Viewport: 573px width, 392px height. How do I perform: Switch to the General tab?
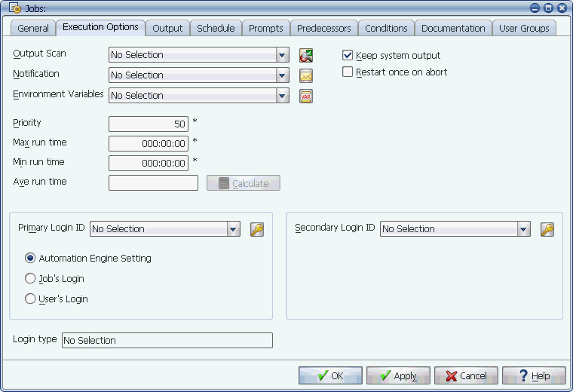[x=33, y=28]
